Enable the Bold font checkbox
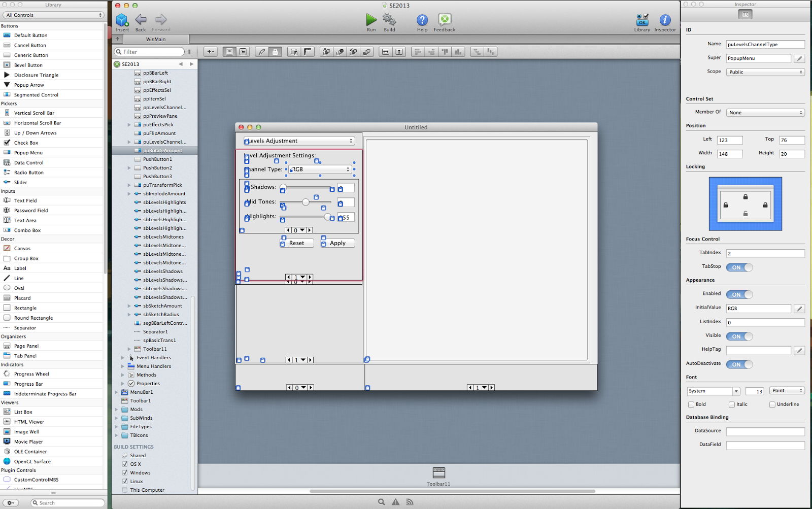The image size is (812, 509). (x=691, y=404)
